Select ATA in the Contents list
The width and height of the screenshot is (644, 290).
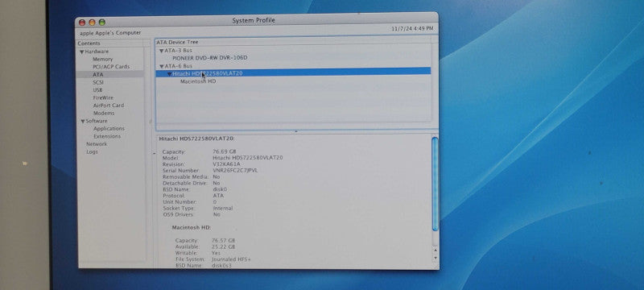97,75
